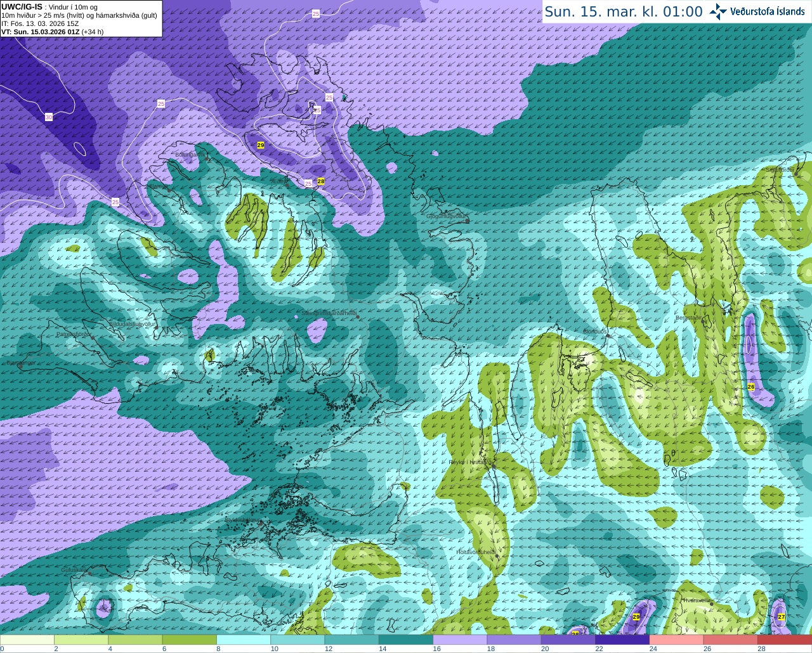Select the Reykir í Hrútafirði station label
The width and height of the screenshot is (812, 653).
pyautogui.click(x=470, y=462)
